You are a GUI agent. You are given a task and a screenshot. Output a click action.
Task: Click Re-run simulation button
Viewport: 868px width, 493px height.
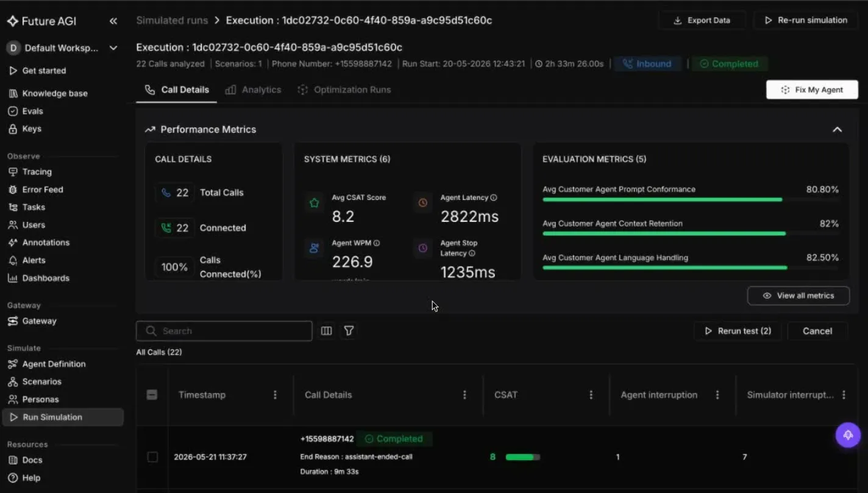pos(805,20)
